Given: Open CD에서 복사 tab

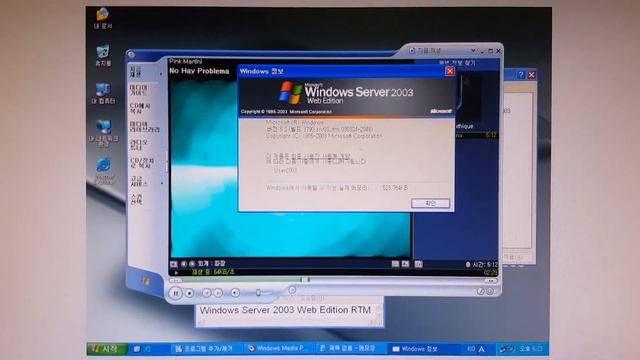Looking at the screenshot, I should [140, 108].
